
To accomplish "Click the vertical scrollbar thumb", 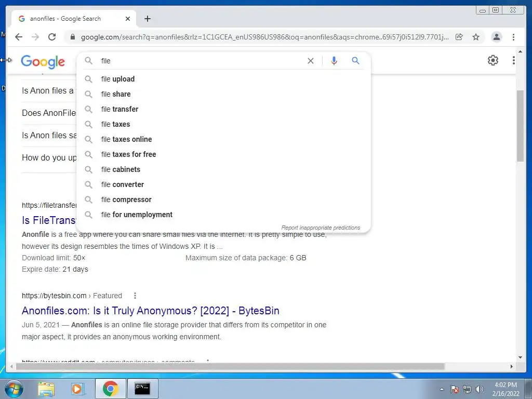I will click(521, 126).
